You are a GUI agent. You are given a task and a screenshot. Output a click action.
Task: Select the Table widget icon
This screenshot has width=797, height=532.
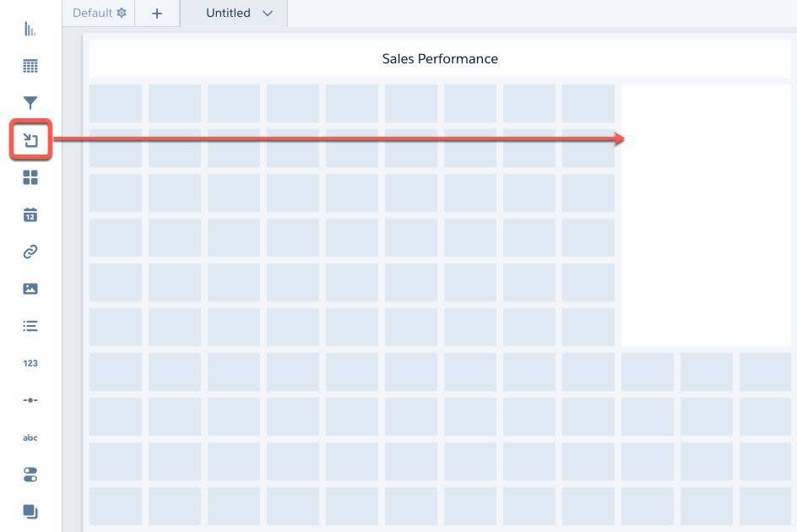[30, 66]
